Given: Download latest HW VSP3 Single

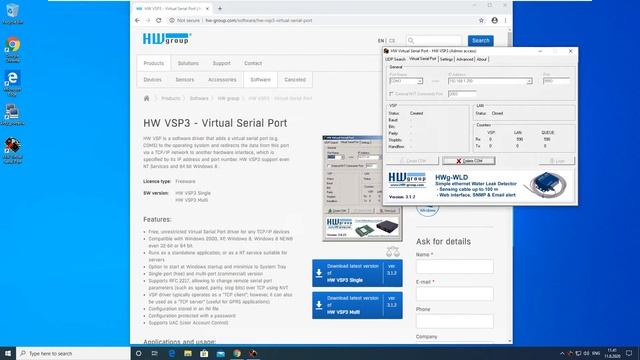Looking at the screenshot, I should (357, 273).
